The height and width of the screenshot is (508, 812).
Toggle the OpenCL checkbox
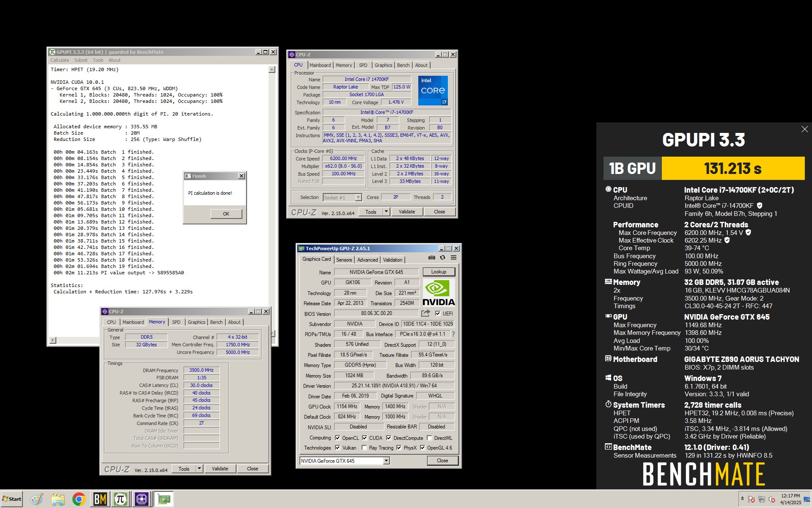click(337, 438)
